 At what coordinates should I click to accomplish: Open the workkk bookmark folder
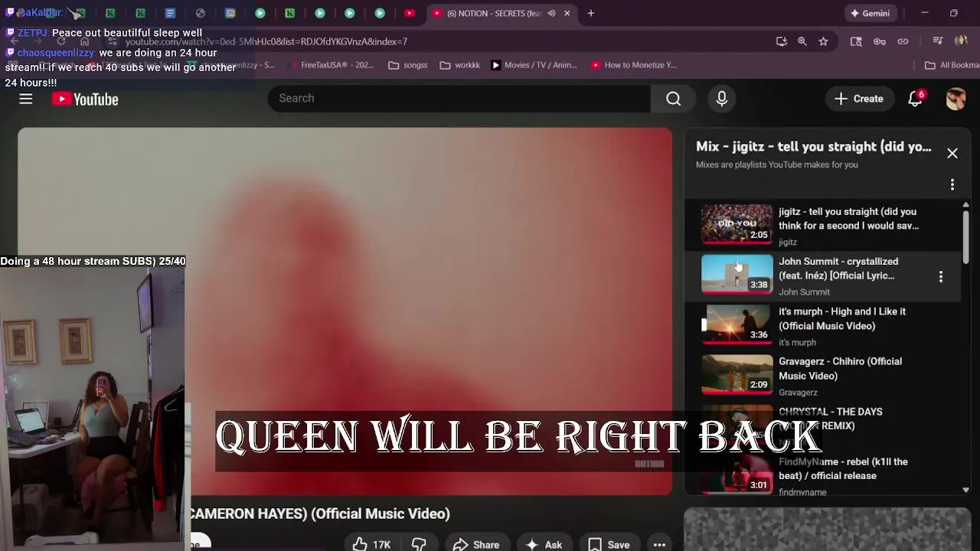pyautogui.click(x=460, y=65)
